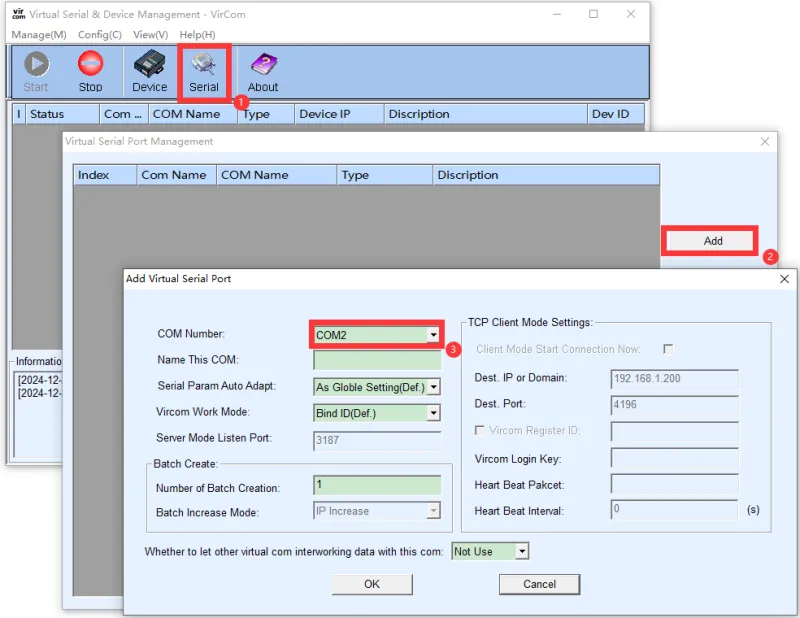
Task: Click the Add button to create a port
Action: pyautogui.click(x=709, y=240)
